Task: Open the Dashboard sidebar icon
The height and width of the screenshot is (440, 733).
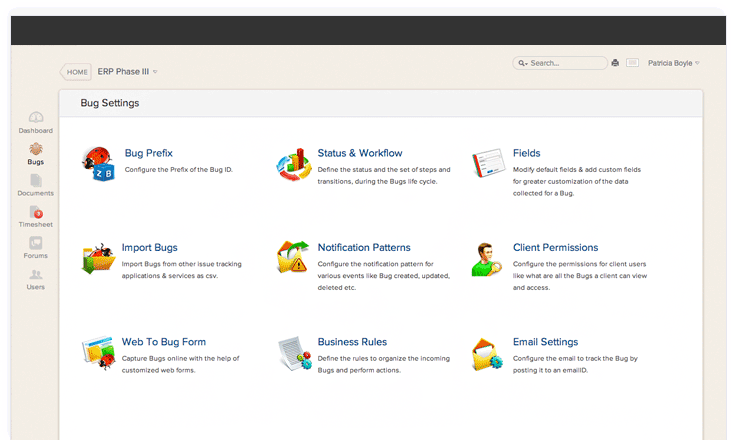Action: pyautogui.click(x=35, y=122)
